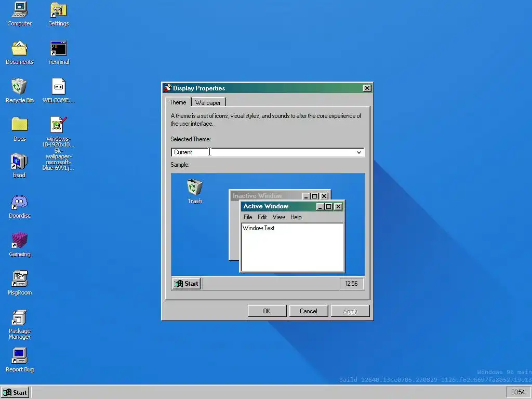532x399 pixels.
Task: Click the Apply button
Action: (350, 311)
